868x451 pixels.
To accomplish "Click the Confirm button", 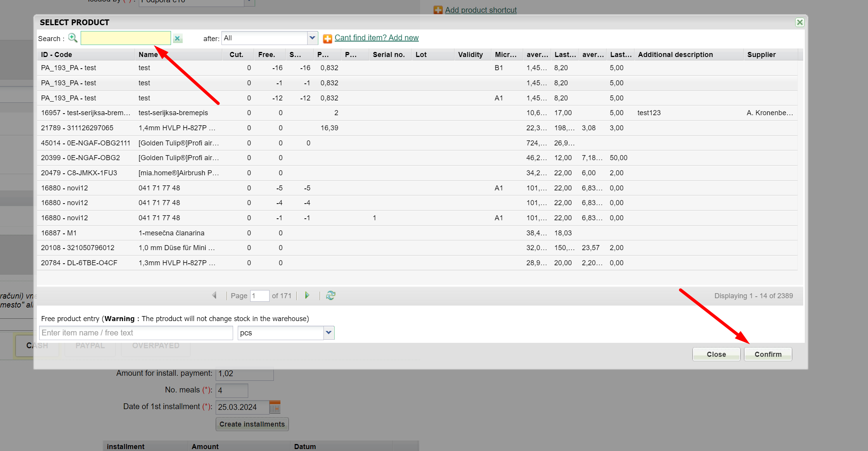I will [768, 354].
